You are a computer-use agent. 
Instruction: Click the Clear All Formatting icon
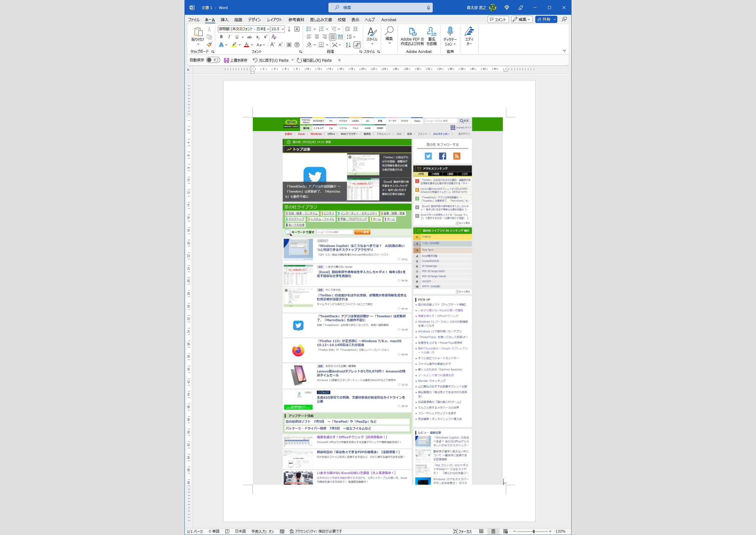(x=274, y=37)
